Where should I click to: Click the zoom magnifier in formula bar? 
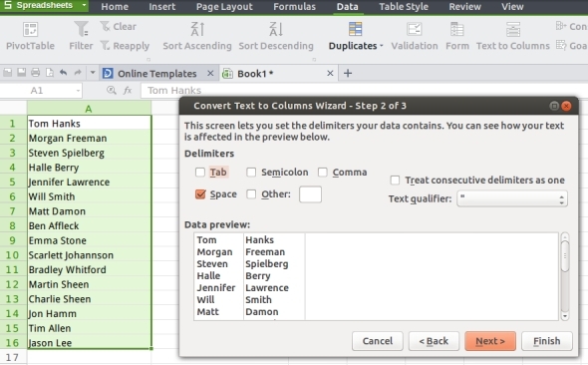click(x=111, y=90)
